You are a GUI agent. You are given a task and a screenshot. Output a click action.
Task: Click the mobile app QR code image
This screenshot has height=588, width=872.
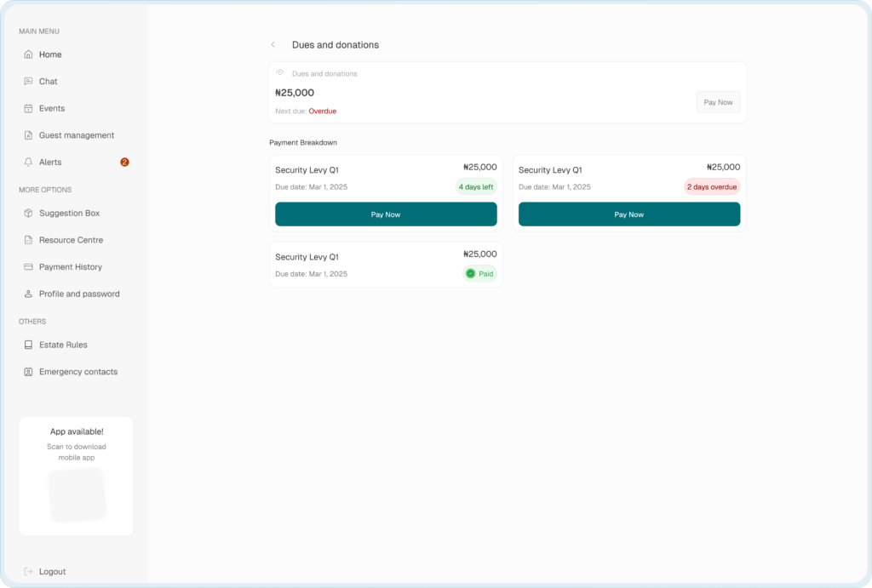pyautogui.click(x=77, y=495)
